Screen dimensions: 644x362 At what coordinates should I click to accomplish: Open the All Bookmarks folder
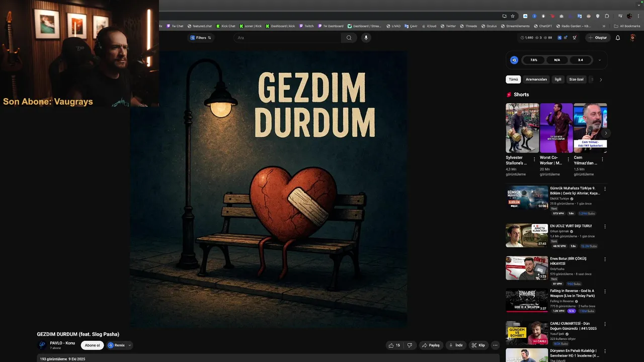627,26
